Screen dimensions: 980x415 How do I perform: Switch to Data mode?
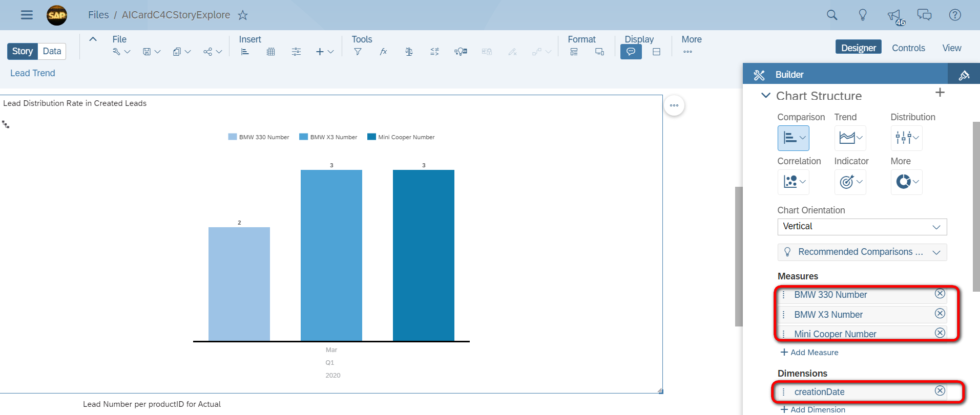(x=52, y=51)
